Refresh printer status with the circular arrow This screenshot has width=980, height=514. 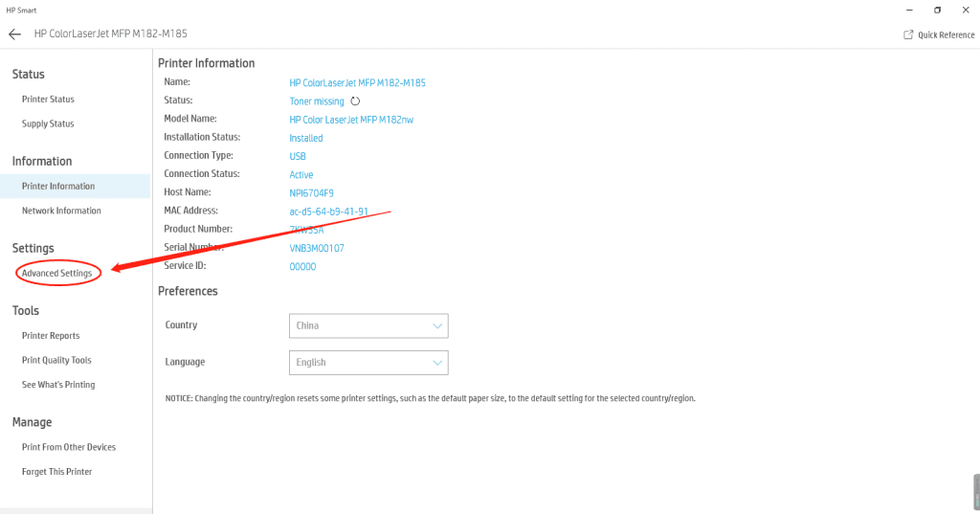(355, 101)
